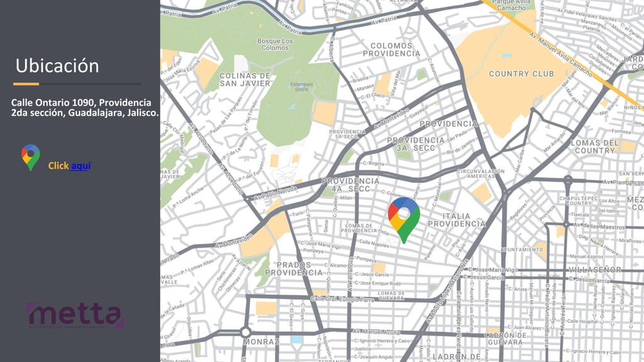The image size is (644, 362).
Task: Open the 'aquí' map hyperlink
Action: [81, 166]
